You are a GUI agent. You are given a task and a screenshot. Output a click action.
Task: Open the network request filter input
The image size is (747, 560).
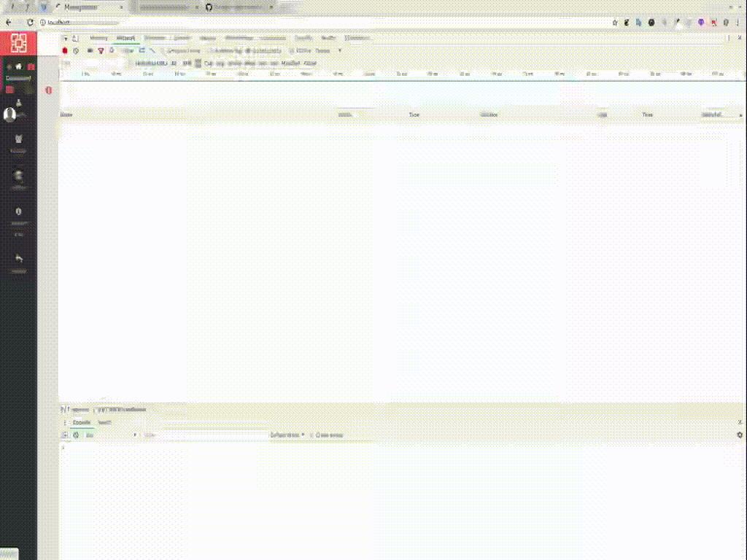click(x=100, y=50)
